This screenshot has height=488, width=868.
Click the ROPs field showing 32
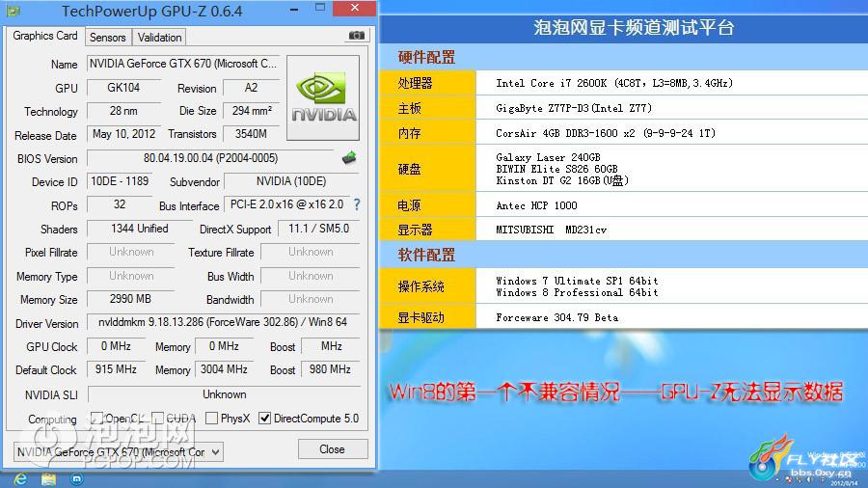(120, 204)
